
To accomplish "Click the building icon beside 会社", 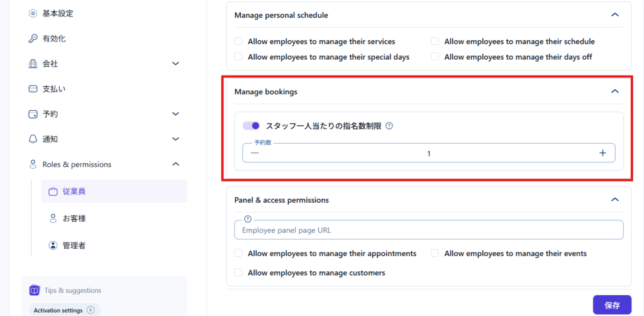I will 33,64.
